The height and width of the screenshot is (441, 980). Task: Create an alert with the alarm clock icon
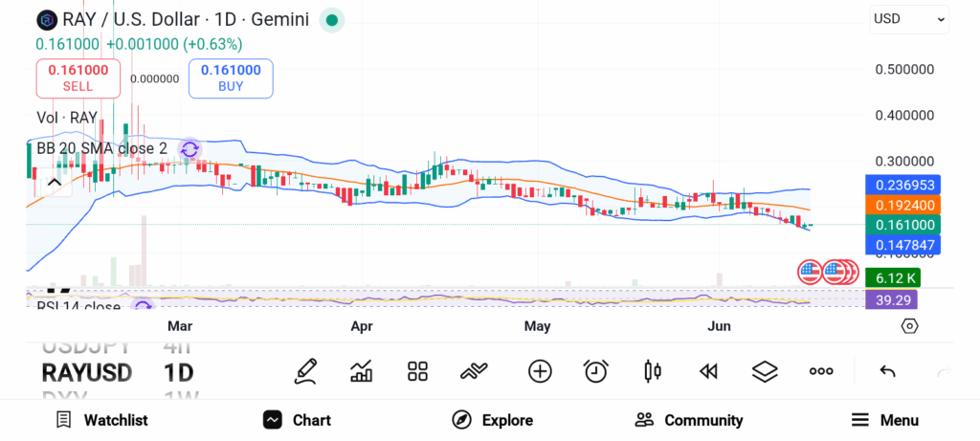[596, 371]
